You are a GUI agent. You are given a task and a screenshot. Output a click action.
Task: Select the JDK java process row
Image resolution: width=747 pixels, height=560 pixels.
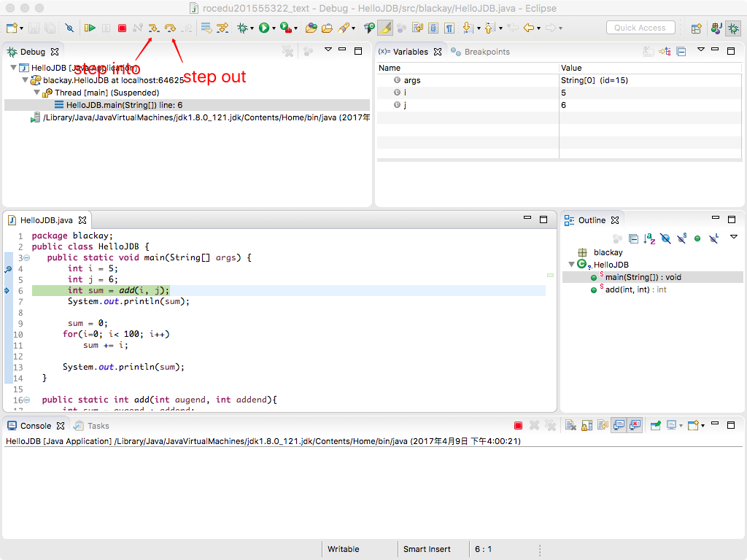click(x=200, y=117)
